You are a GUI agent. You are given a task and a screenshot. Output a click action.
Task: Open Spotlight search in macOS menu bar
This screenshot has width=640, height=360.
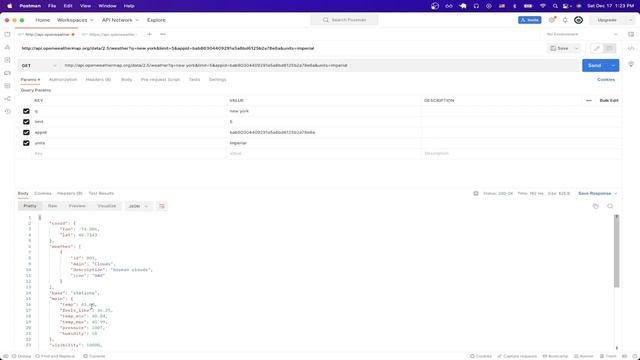click(555, 6)
